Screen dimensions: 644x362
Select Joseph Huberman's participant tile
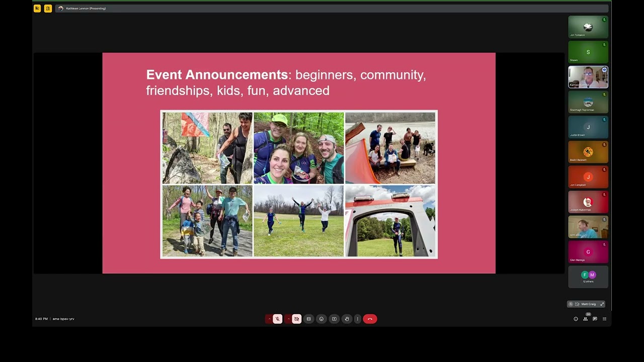click(588, 202)
